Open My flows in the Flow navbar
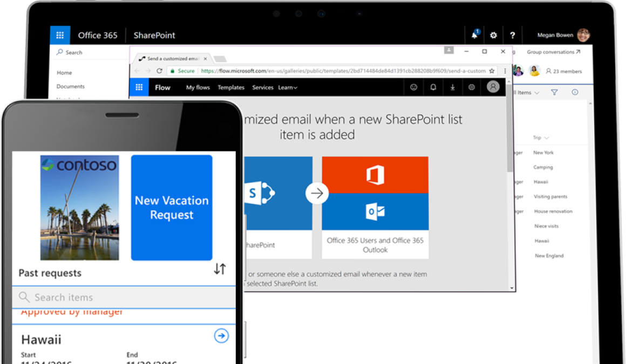This screenshot has height=364, width=632. pos(198,87)
